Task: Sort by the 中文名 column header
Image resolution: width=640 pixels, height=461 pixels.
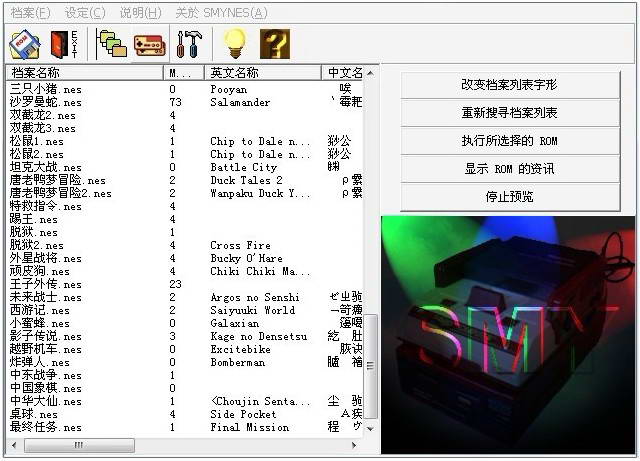Action: tap(342, 73)
